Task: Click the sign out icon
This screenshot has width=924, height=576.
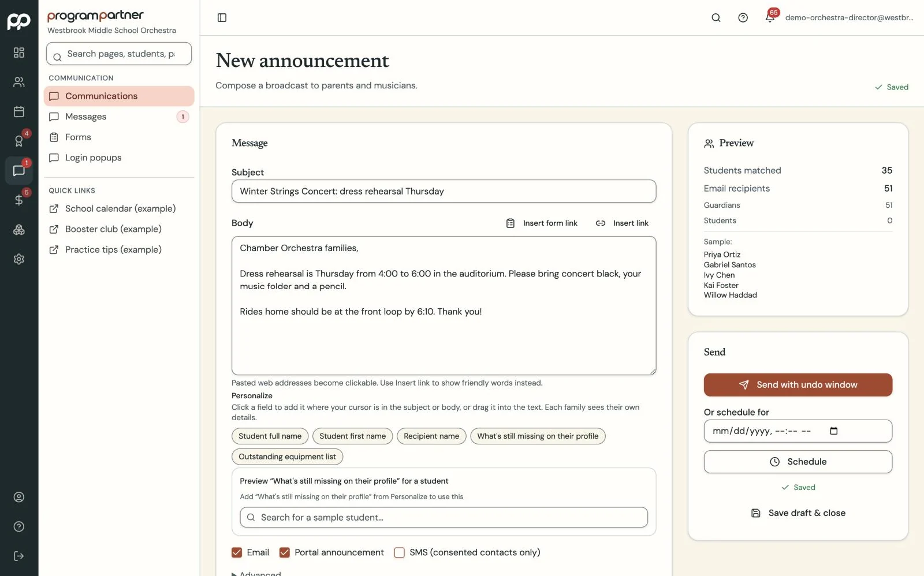Action: (x=19, y=556)
